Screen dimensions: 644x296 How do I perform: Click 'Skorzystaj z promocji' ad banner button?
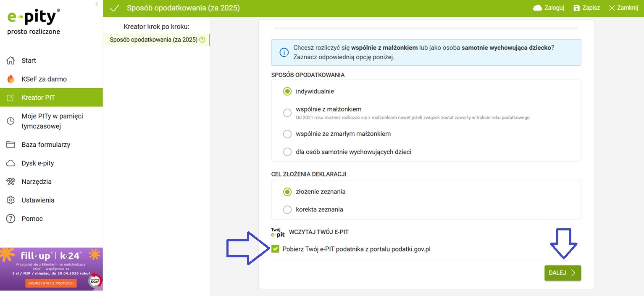pos(51,283)
